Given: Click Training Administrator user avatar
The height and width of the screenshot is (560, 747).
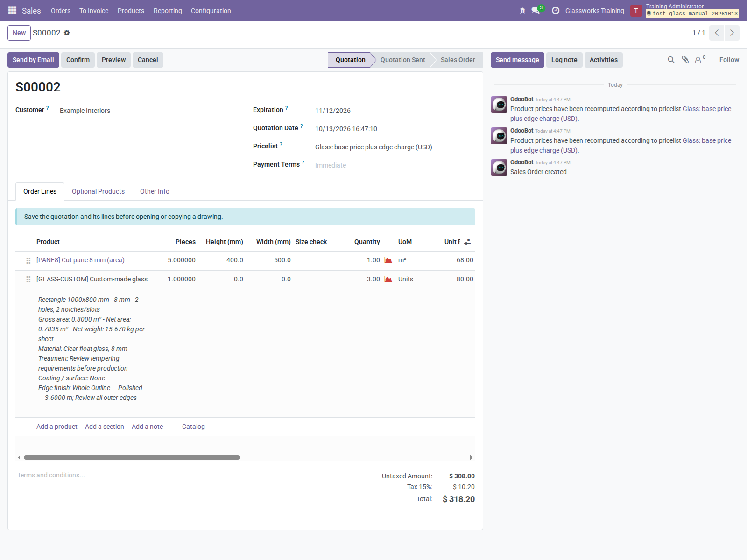Looking at the screenshot, I should pos(636,10).
